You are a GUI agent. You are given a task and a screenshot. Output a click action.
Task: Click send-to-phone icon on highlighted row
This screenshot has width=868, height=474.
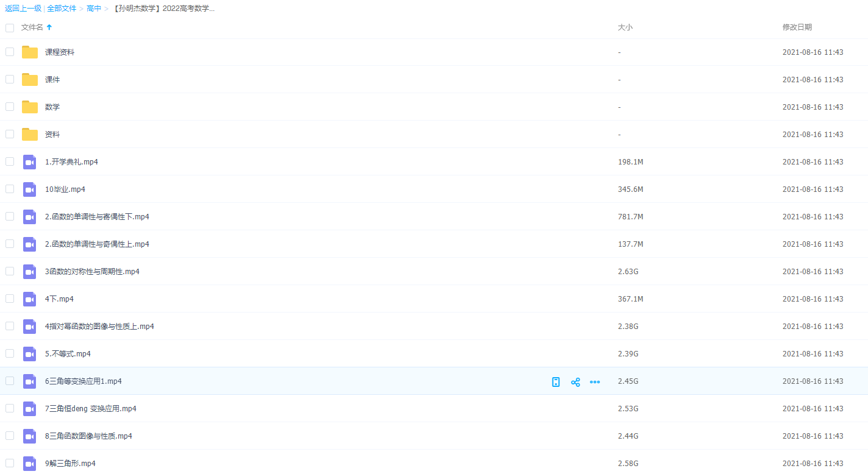(555, 382)
